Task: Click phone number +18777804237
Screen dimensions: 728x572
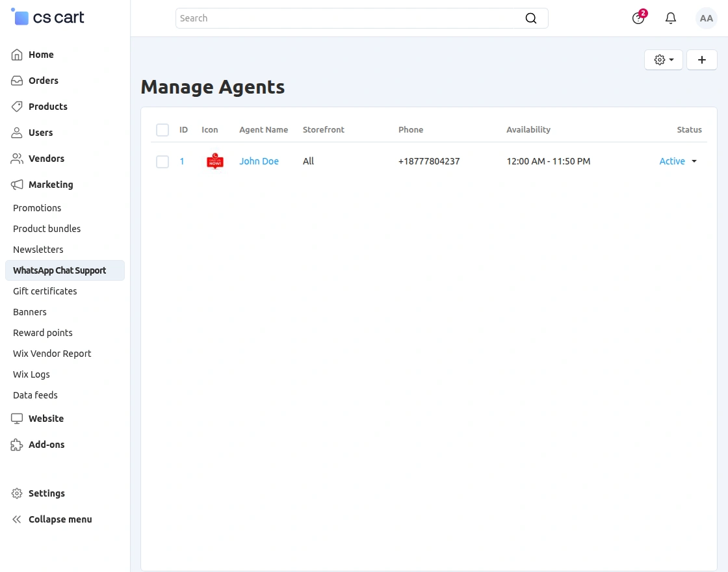Action: pos(429,161)
